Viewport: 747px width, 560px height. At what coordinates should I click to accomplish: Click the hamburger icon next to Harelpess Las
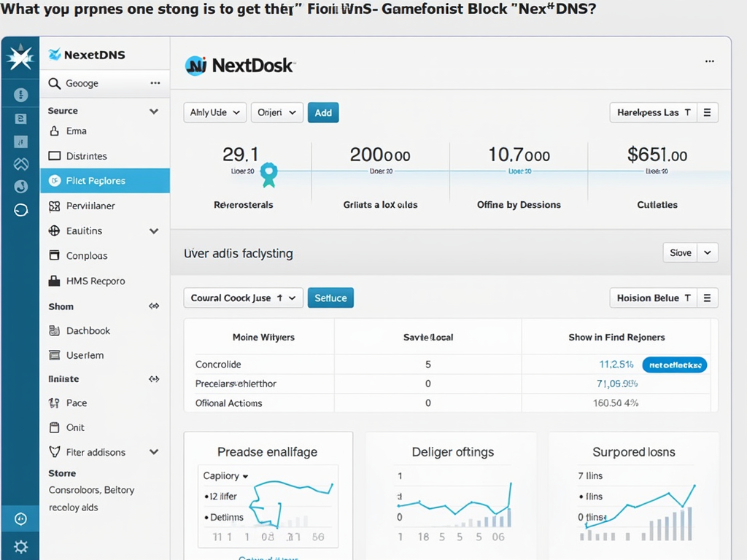click(708, 112)
